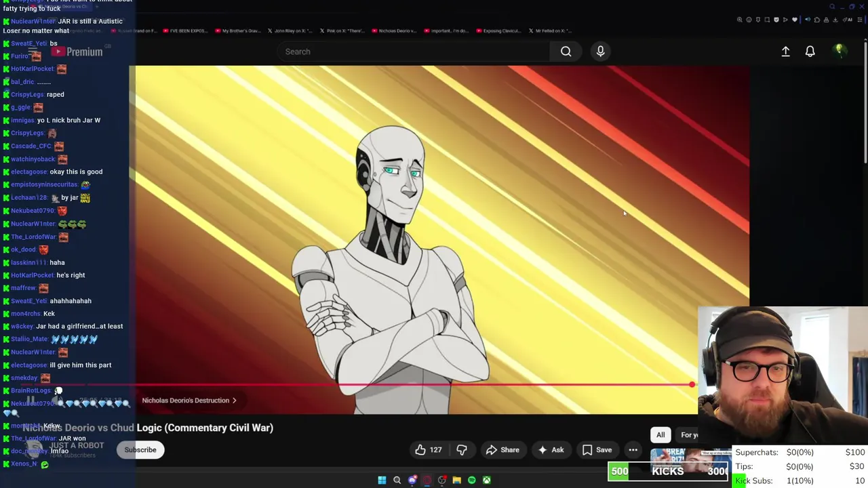Click the browser heart bookmark icon
This screenshot has height=488, width=868.
[795, 20]
